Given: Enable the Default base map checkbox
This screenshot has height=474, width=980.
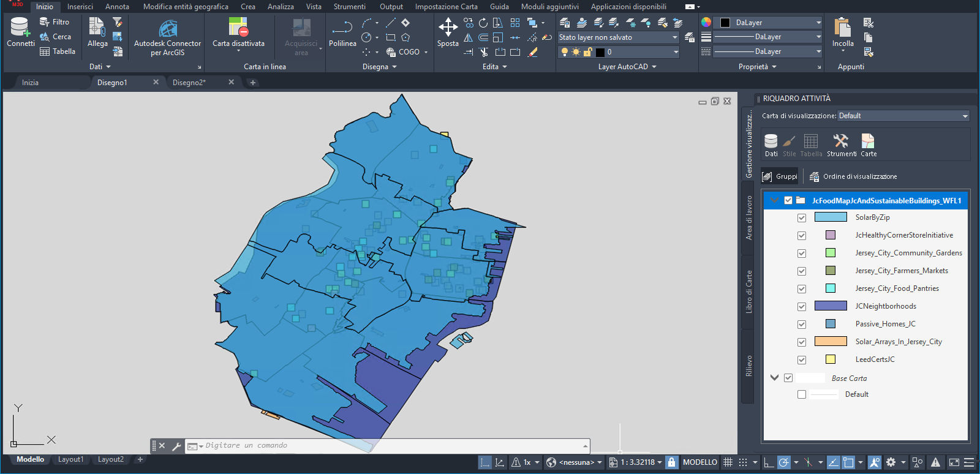Looking at the screenshot, I should pyautogui.click(x=802, y=394).
